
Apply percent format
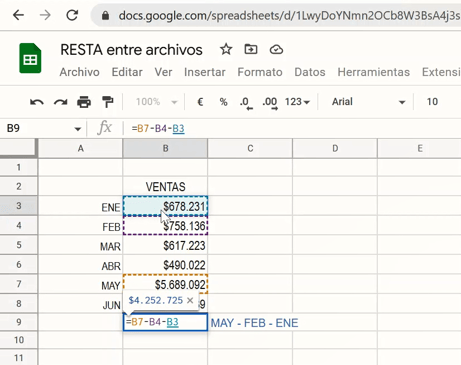224,102
